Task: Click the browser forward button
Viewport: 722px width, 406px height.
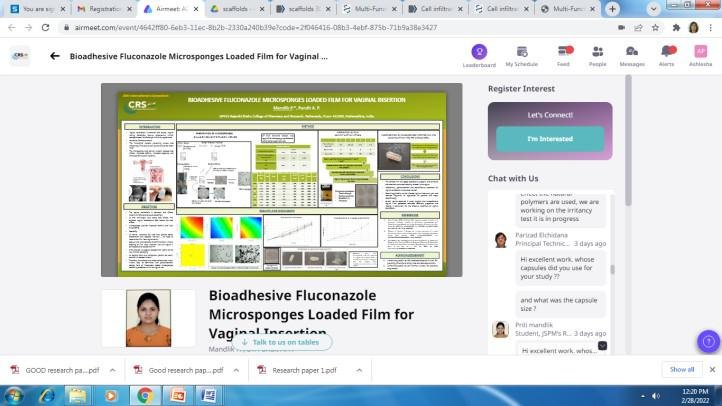Action: (x=29, y=28)
